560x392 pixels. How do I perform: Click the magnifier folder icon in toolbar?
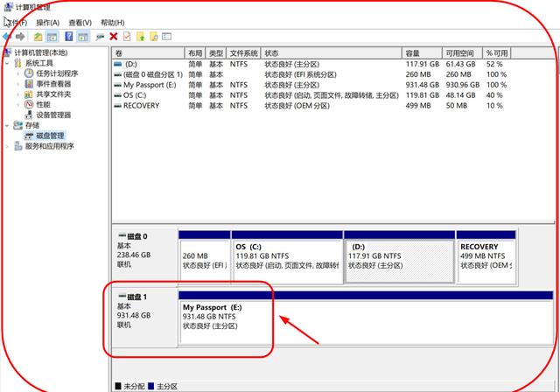click(x=153, y=37)
